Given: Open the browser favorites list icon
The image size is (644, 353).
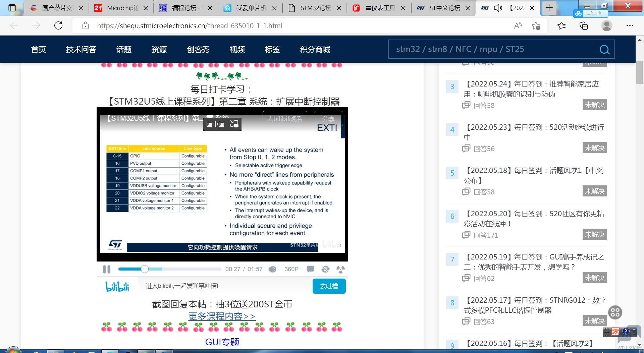Looking at the screenshot, I should pyautogui.click(x=561, y=25).
